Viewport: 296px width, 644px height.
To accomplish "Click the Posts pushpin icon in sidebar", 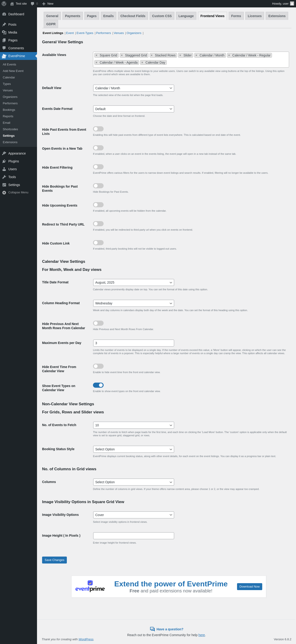I will 4,25.
